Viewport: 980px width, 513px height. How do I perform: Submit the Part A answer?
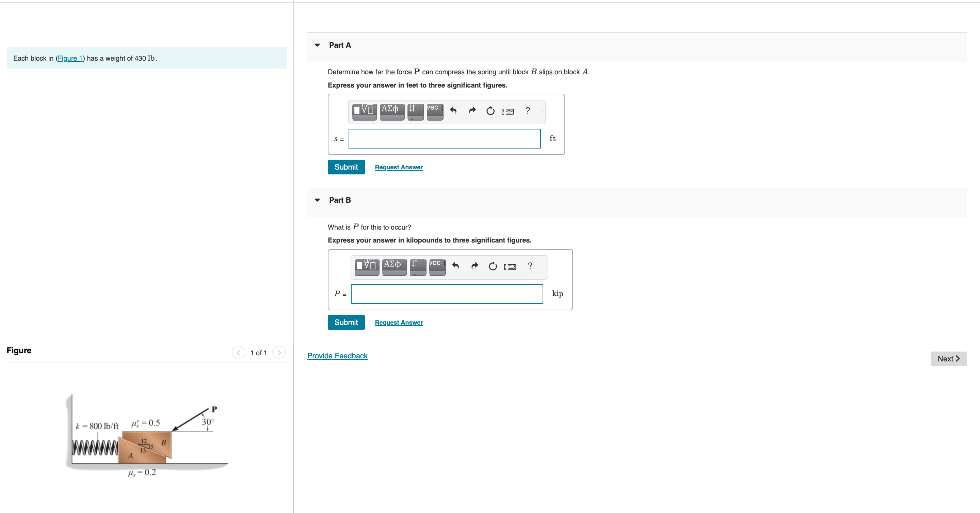[x=346, y=167]
